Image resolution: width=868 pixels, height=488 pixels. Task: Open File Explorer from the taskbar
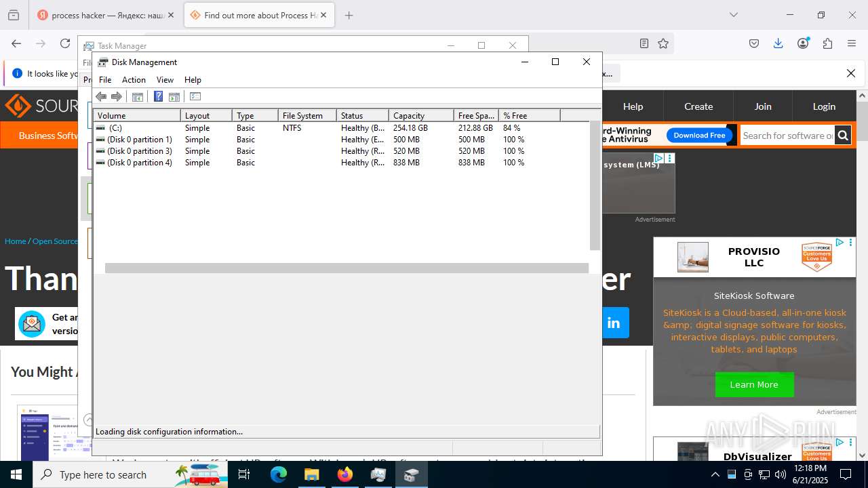312,474
